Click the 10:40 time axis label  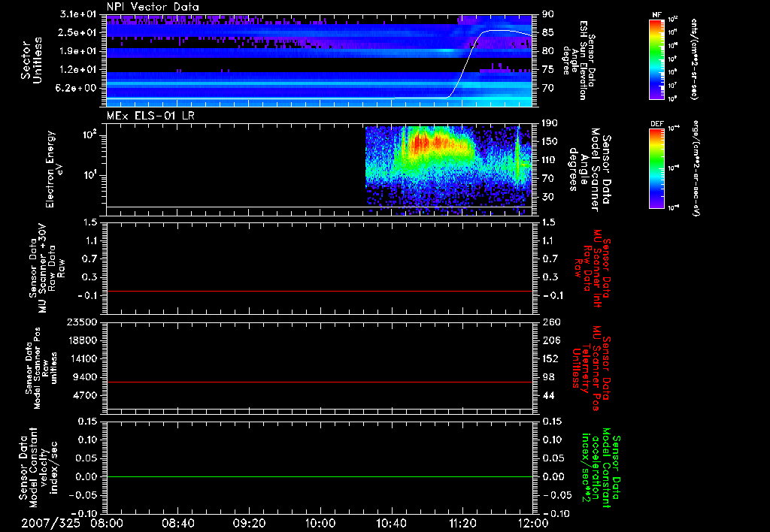point(391,523)
